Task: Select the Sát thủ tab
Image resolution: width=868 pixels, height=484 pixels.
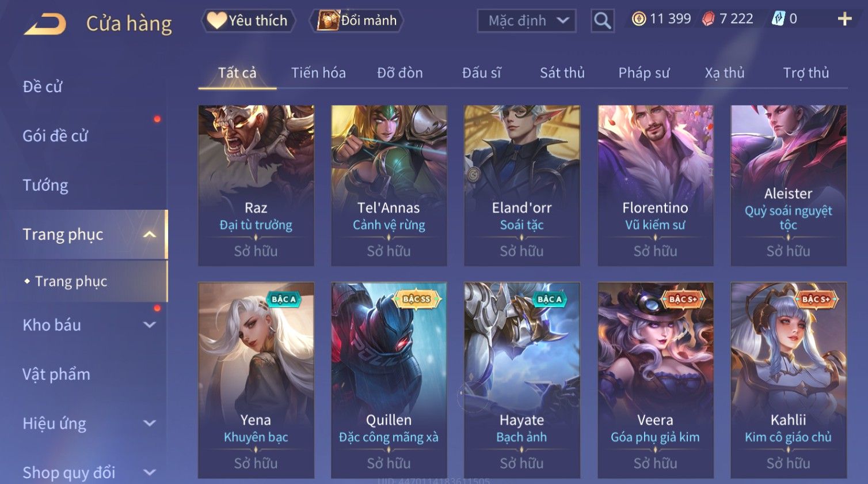Action: coord(562,73)
